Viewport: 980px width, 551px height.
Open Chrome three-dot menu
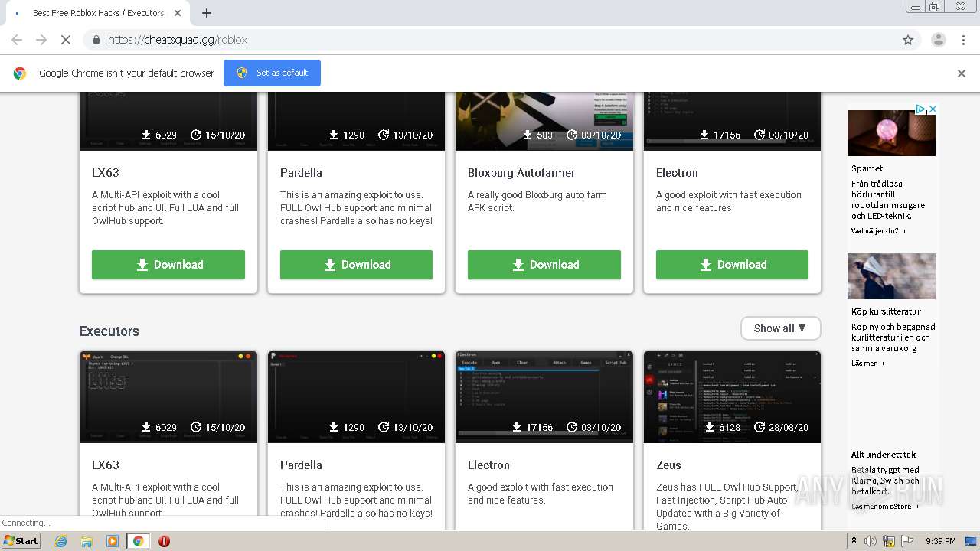963,40
